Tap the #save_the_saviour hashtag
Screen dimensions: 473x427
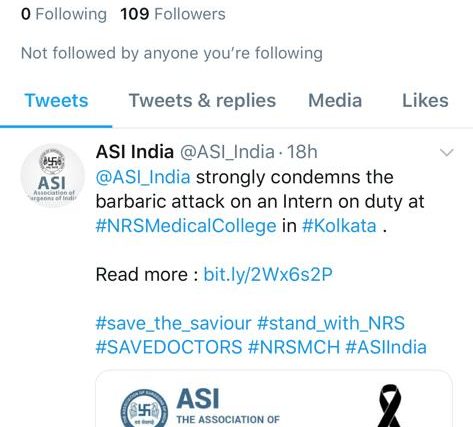(173, 323)
